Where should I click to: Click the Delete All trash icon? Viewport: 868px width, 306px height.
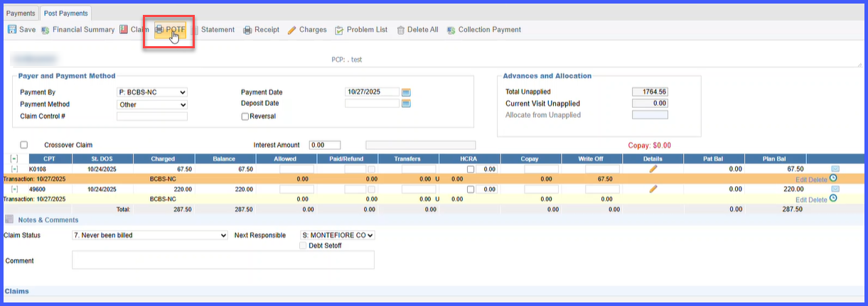(x=401, y=30)
